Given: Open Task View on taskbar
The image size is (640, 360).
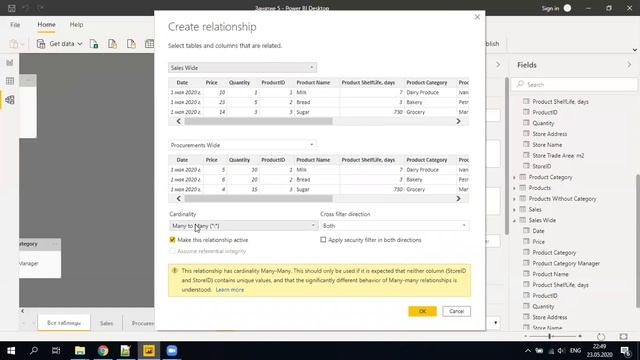Looking at the screenshot, I should pos(56,351).
